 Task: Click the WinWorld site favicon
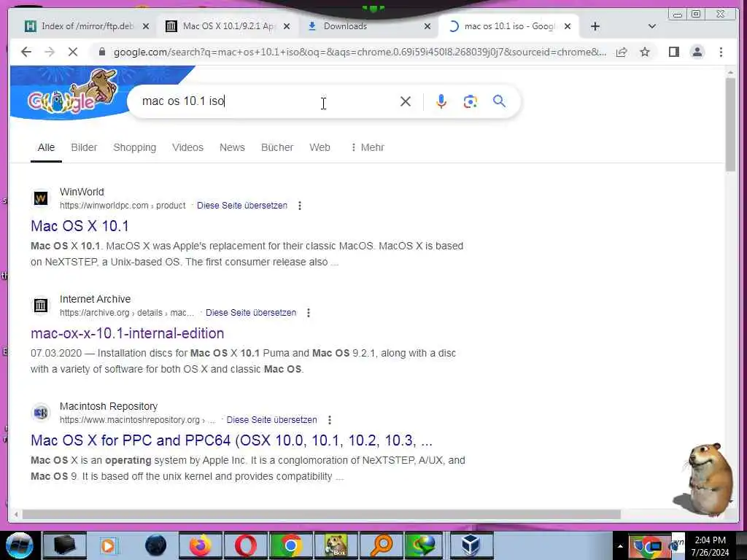tap(41, 198)
